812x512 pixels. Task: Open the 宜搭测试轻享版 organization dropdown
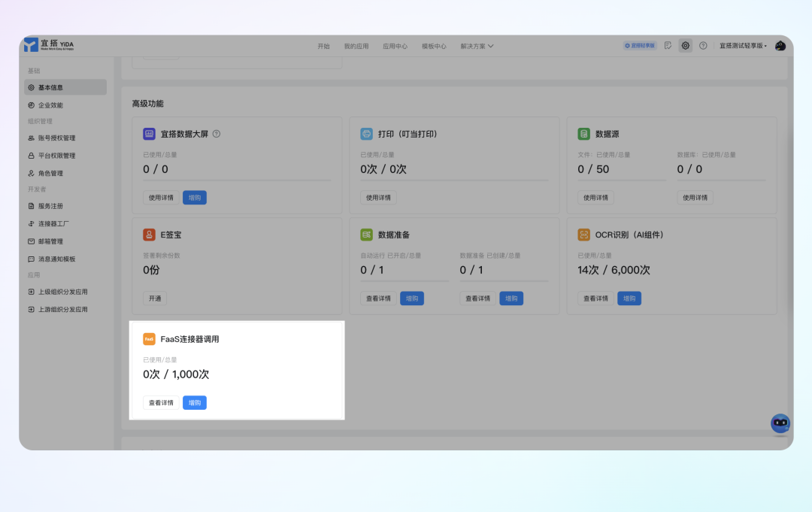743,46
